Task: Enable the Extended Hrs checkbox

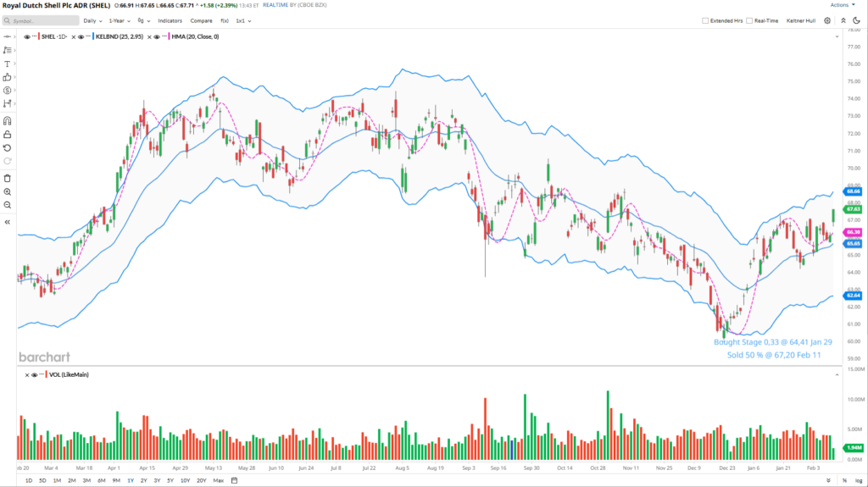Action: tap(705, 20)
